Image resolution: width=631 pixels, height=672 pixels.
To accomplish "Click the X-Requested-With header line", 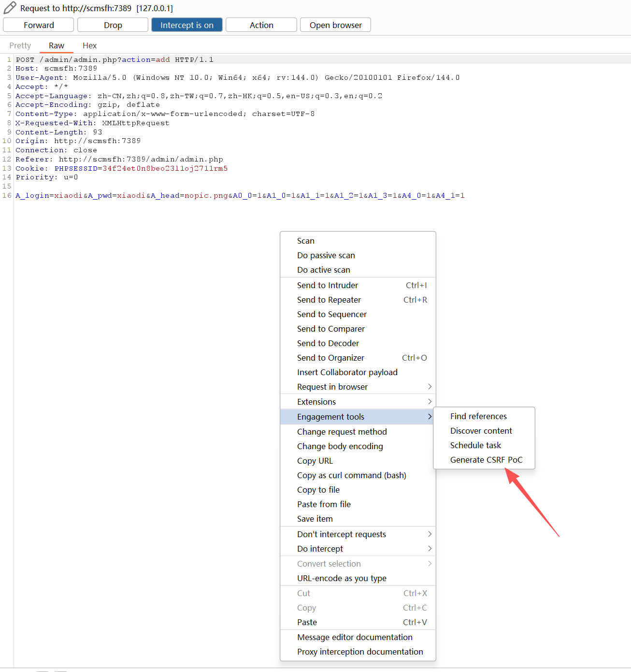I will [92, 123].
